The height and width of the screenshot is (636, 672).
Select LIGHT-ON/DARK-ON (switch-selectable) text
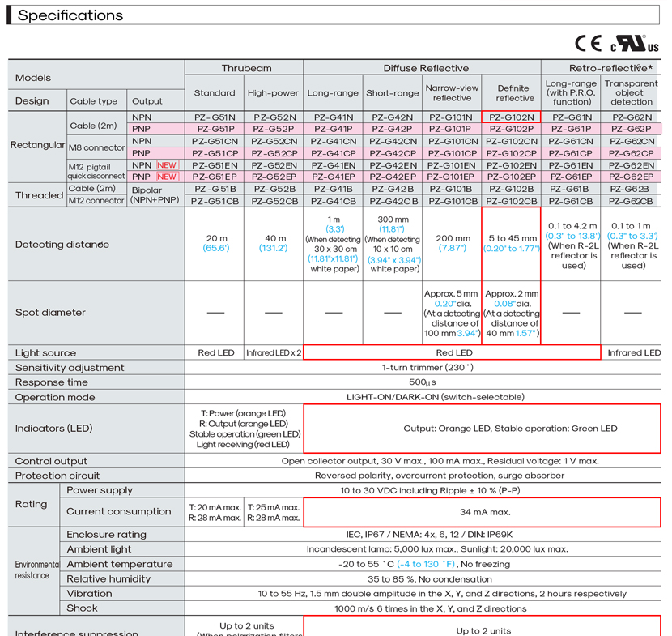(x=436, y=397)
